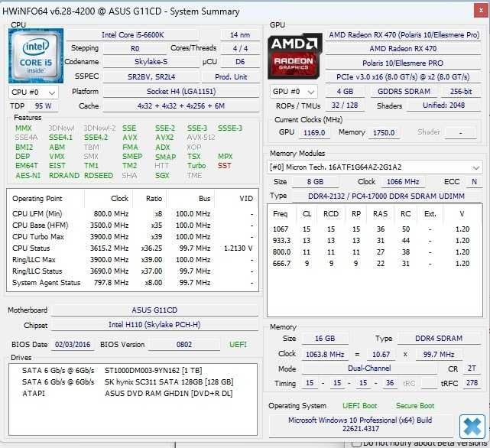
Task: Click the SR2BV, SR2L4 SSPEC value
Action: click(x=151, y=77)
